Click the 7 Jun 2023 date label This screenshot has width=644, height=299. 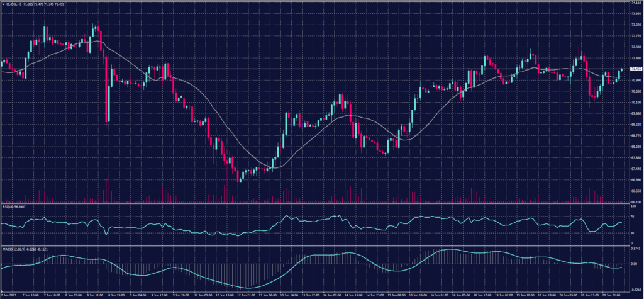point(9,295)
